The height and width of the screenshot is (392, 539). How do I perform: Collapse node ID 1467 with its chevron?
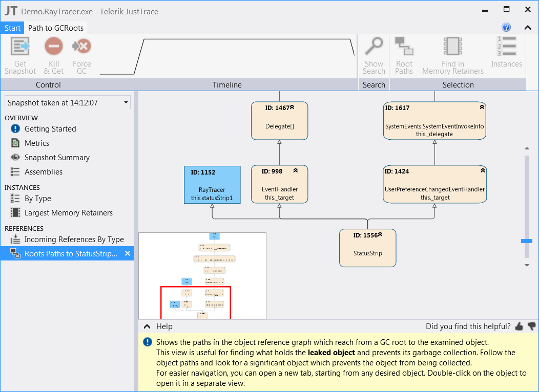[292, 107]
